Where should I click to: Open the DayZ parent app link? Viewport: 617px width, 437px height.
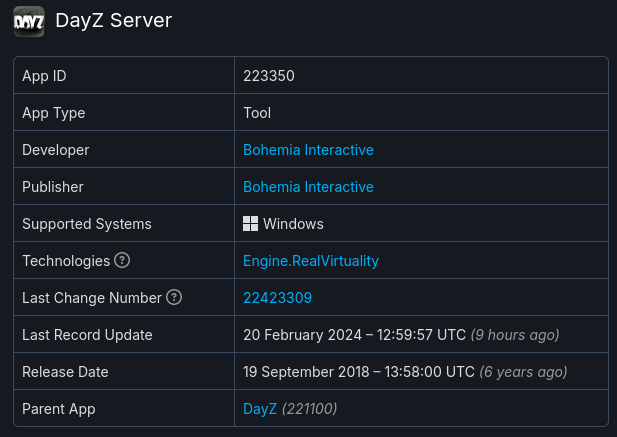260,409
